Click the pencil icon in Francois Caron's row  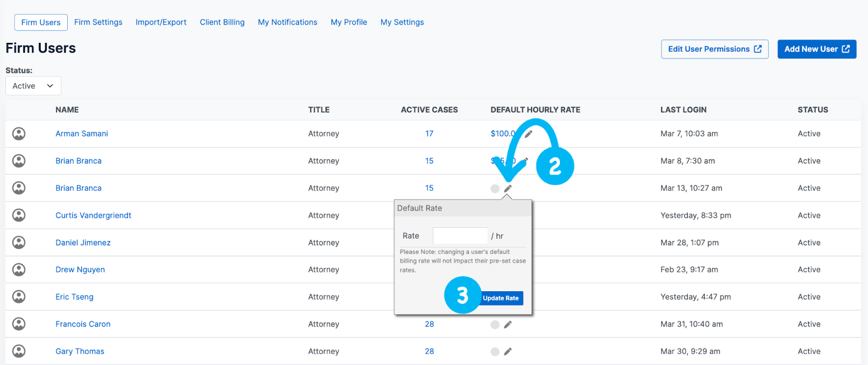[x=508, y=324]
